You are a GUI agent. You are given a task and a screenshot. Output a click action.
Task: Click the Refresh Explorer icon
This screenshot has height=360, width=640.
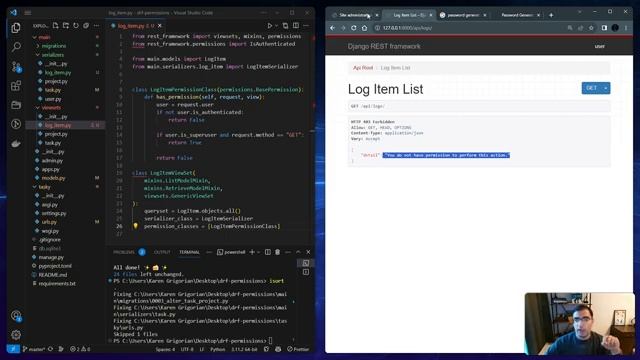point(76,26)
